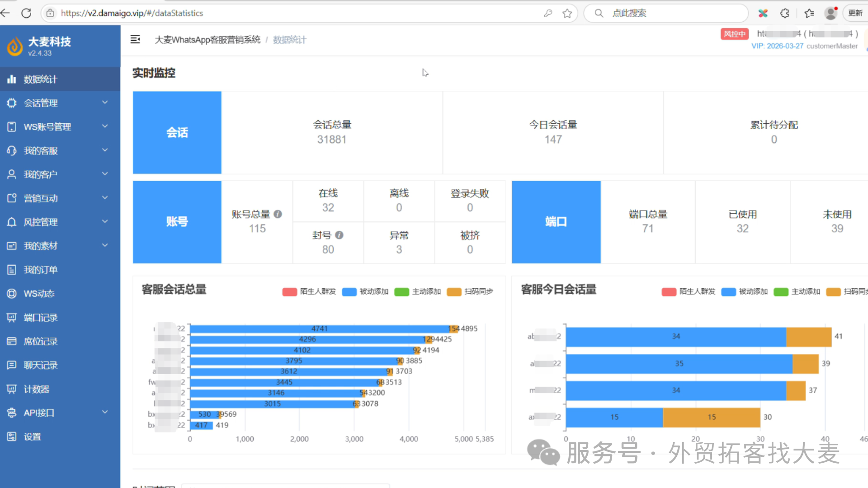Open the 数据统计 menu item
This screenshot has height=488, width=868.
point(60,80)
